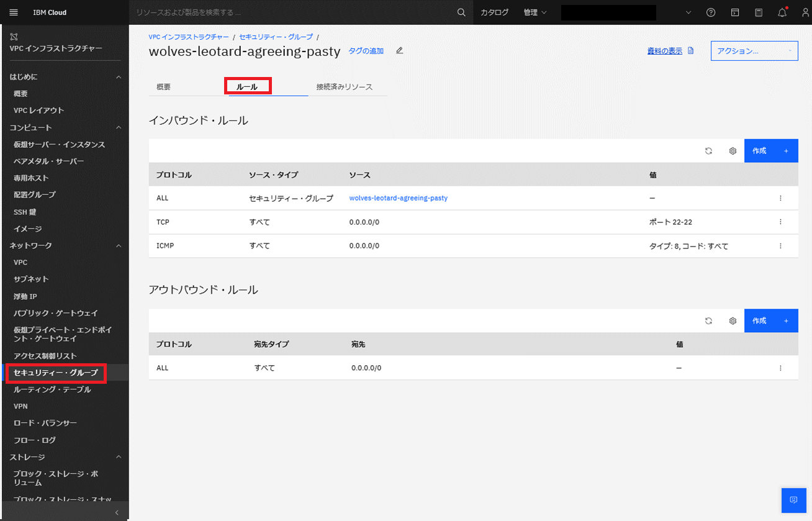Click the resource search input field

click(292, 12)
